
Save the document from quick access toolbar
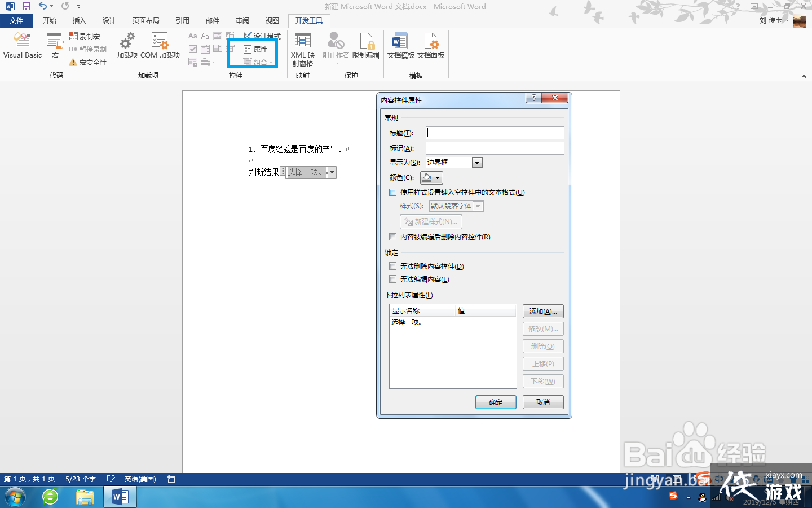click(27, 6)
